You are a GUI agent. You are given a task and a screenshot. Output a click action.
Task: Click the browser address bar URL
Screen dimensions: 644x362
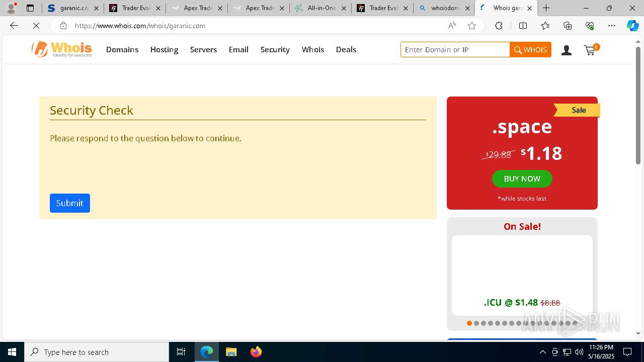(x=140, y=26)
